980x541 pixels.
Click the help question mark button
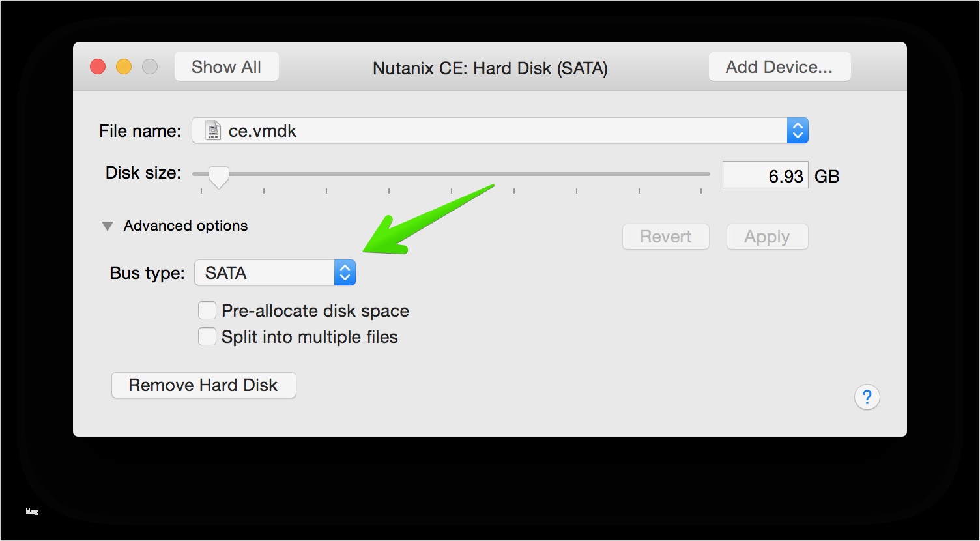coord(867,397)
